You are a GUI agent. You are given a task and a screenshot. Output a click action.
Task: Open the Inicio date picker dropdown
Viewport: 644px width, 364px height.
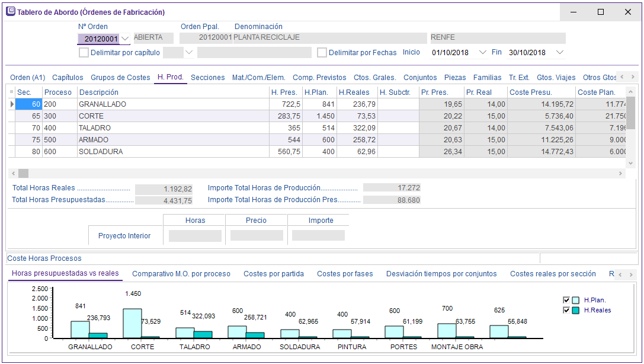[480, 53]
